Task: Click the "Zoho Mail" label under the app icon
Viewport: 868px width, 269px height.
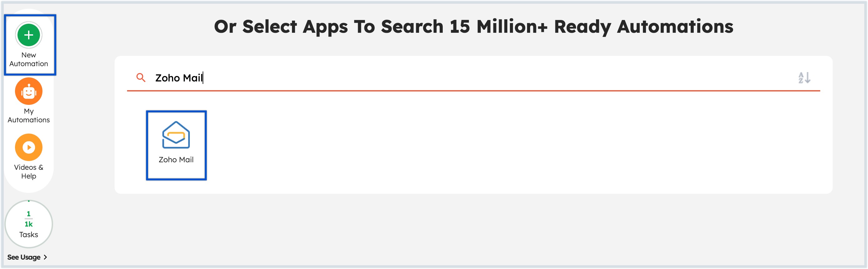Action: (176, 159)
